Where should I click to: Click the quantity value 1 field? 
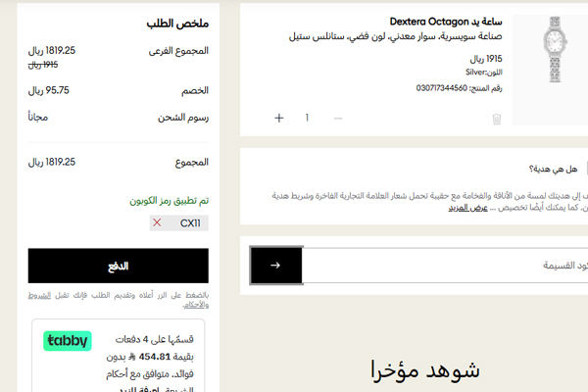(308, 118)
